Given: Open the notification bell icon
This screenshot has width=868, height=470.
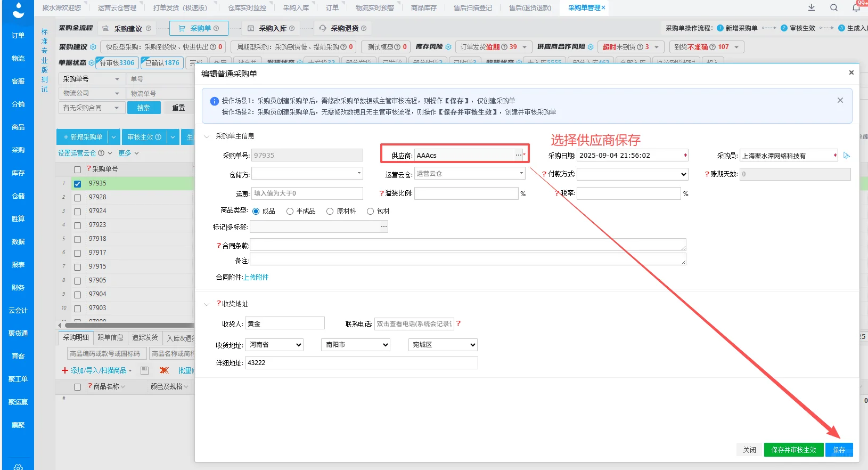Looking at the screenshot, I should [x=856, y=7].
